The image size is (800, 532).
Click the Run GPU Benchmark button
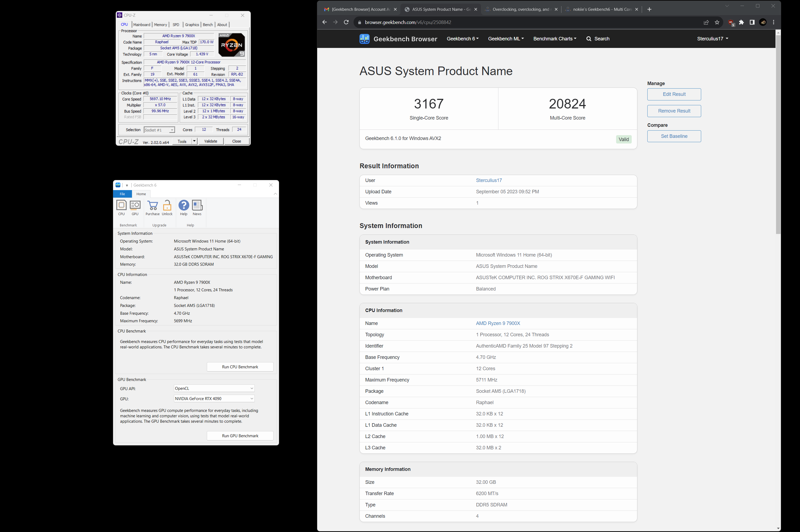click(240, 436)
